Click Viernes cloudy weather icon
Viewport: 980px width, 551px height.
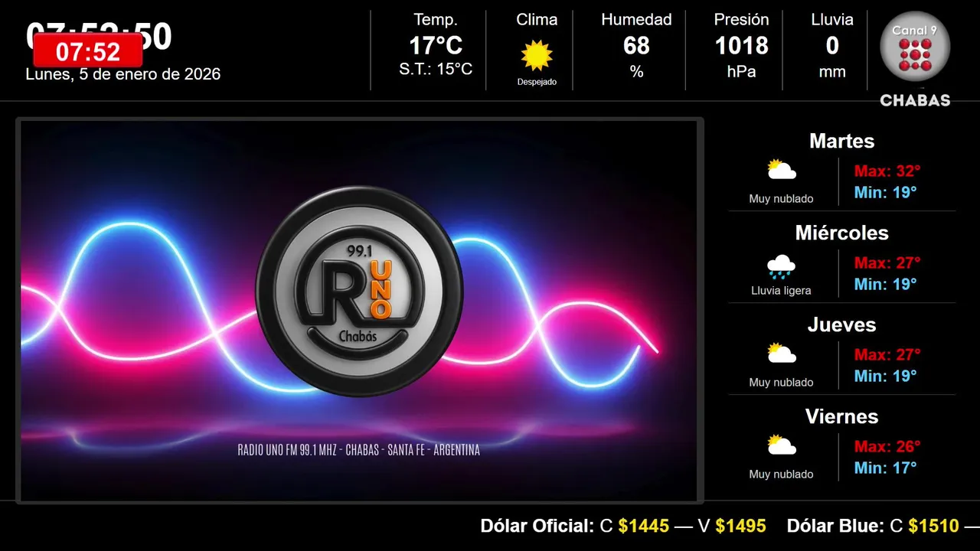pyautogui.click(x=782, y=445)
